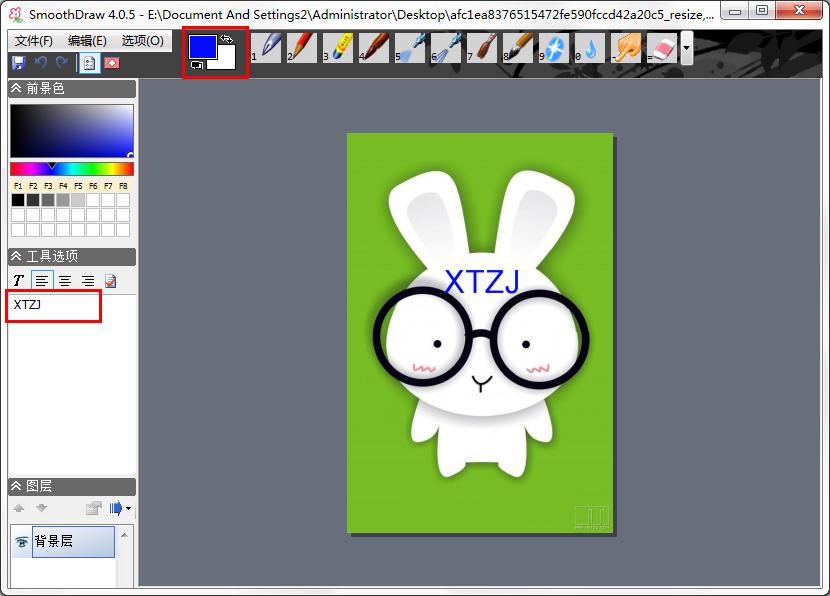Set text alignment to center

click(x=65, y=281)
